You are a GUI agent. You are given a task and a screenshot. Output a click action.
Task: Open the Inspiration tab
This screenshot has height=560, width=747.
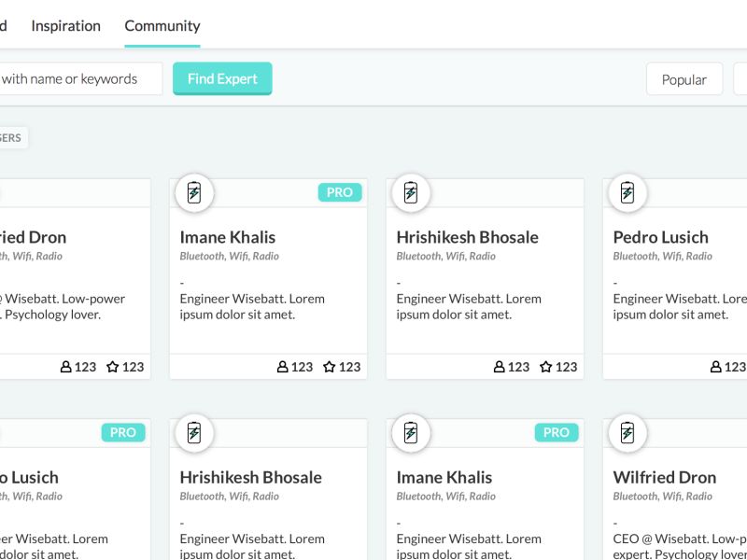click(x=65, y=26)
